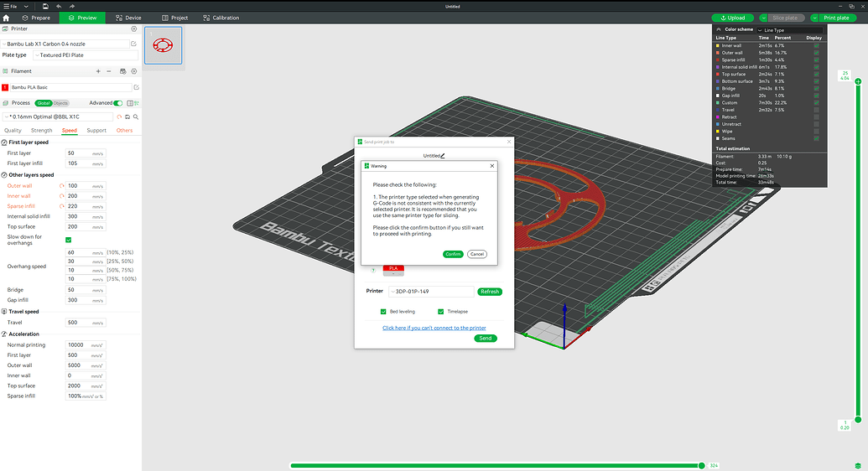Open the process preset dropdown

pos(58,116)
